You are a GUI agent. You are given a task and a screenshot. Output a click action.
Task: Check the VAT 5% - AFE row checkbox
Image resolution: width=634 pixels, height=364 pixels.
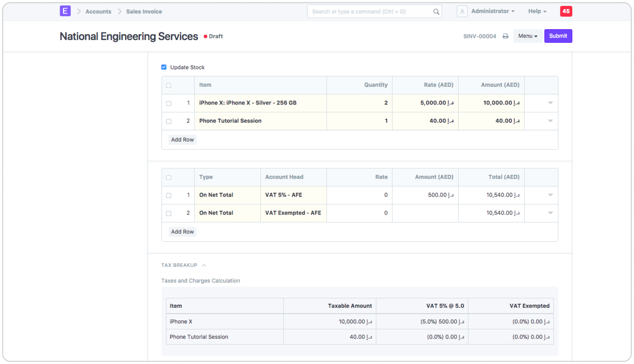click(x=169, y=195)
